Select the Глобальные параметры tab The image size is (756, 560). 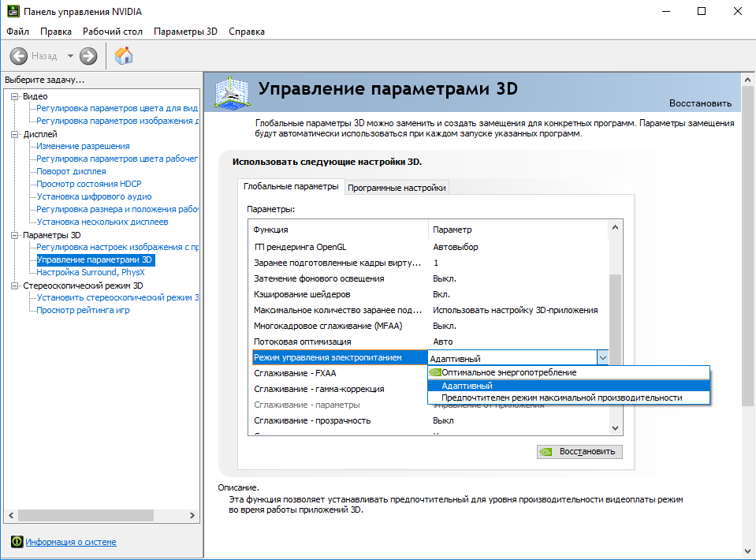(291, 186)
